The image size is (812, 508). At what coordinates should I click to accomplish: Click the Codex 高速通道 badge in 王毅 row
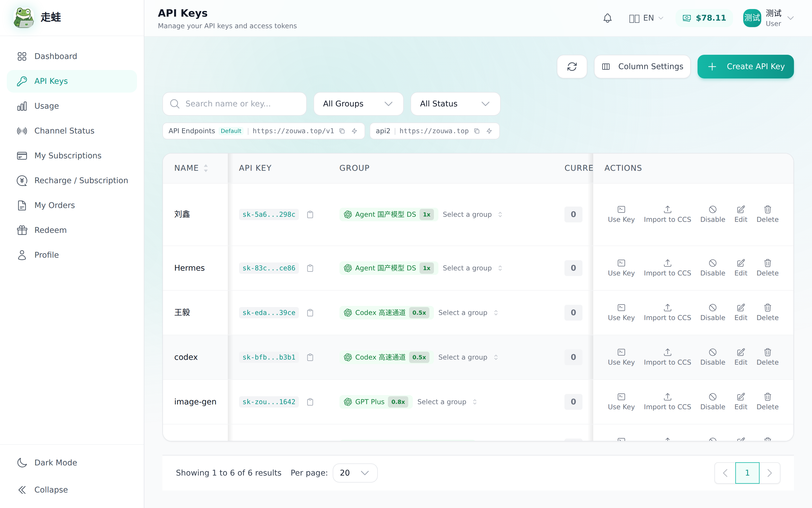point(386,313)
